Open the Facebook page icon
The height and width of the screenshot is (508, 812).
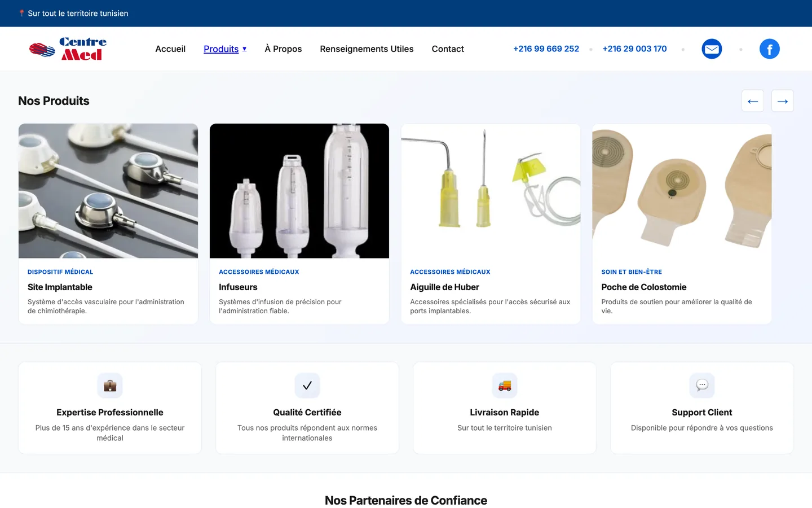pyautogui.click(x=769, y=49)
